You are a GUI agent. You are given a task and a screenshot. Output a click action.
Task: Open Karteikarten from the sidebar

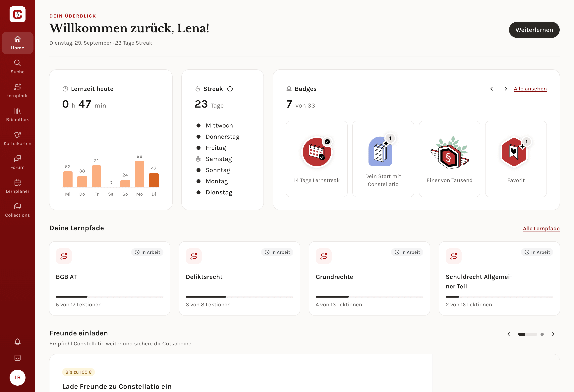point(18,139)
